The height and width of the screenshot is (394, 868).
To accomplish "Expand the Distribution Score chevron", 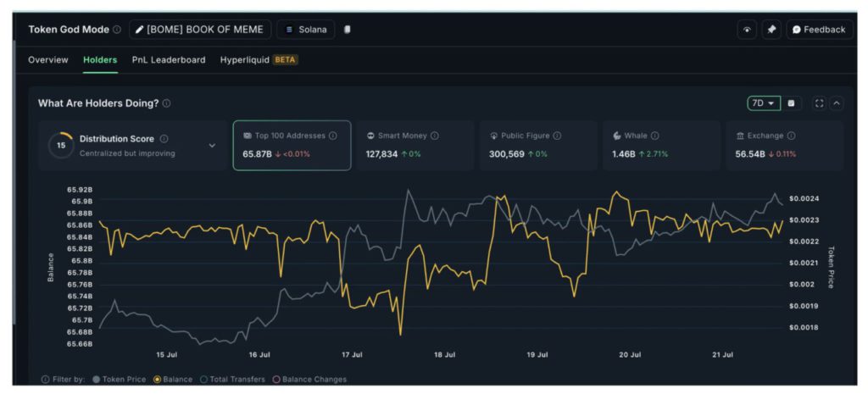I will pyautogui.click(x=212, y=146).
